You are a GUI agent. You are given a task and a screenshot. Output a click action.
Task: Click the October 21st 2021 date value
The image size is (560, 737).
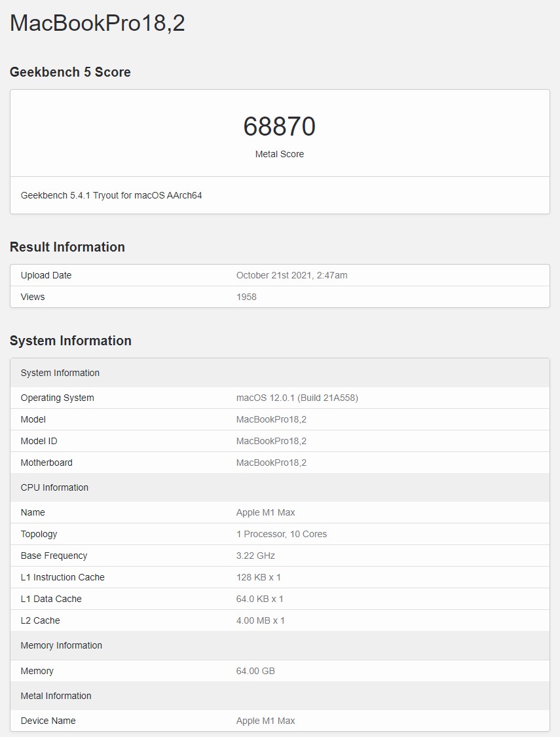coord(292,275)
